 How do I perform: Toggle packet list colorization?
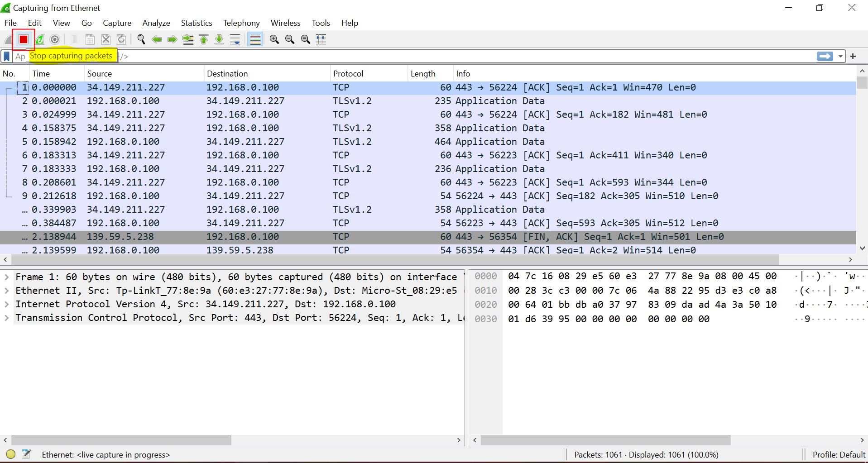255,40
